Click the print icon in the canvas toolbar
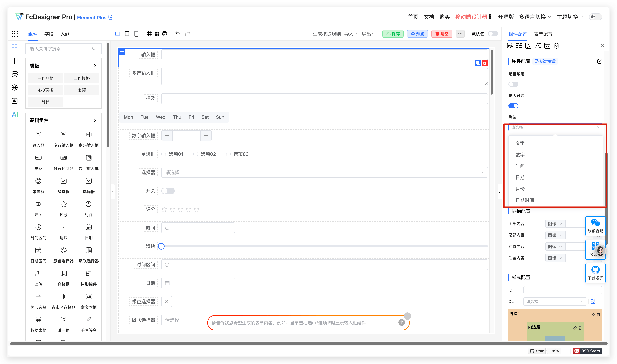This screenshot has height=364, width=617. pyautogui.click(x=165, y=34)
